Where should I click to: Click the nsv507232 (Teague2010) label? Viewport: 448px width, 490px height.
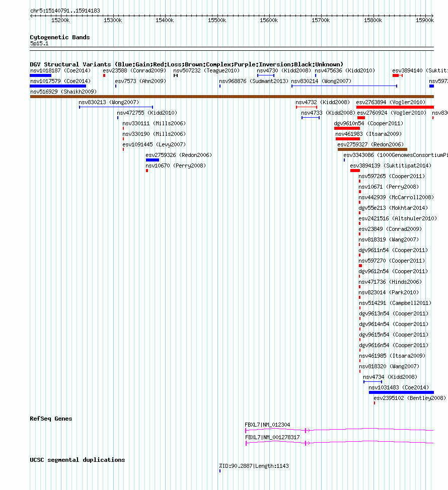[206, 70]
